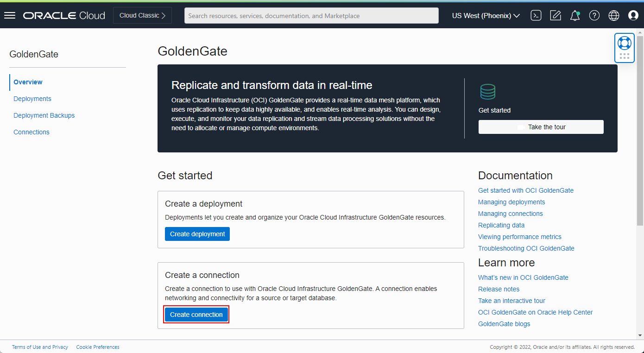Click the Create deployment button
The image size is (644, 353).
point(197,234)
